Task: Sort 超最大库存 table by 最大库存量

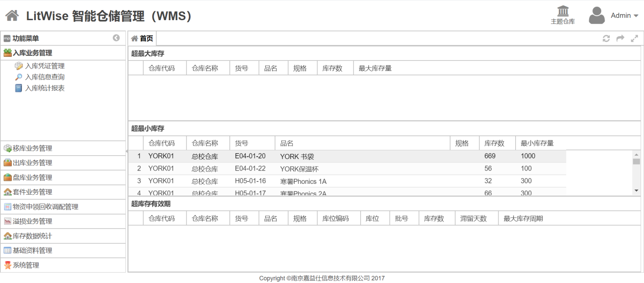Action: pyautogui.click(x=375, y=68)
